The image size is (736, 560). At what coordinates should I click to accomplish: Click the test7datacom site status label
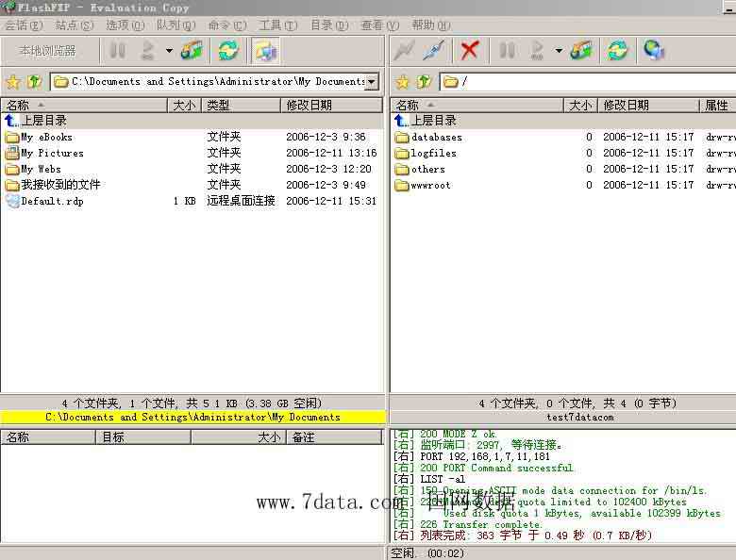pos(580,417)
